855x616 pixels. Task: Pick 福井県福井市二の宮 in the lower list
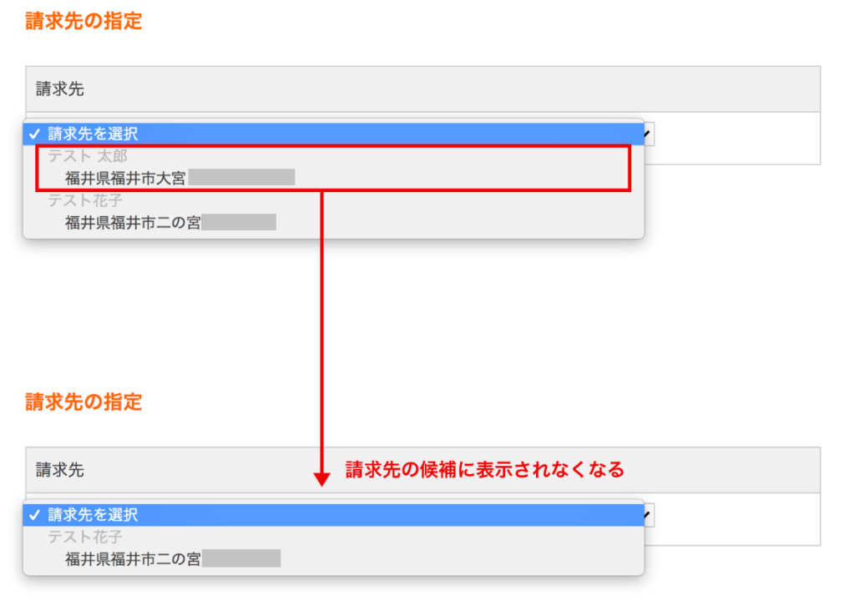coord(133,559)
